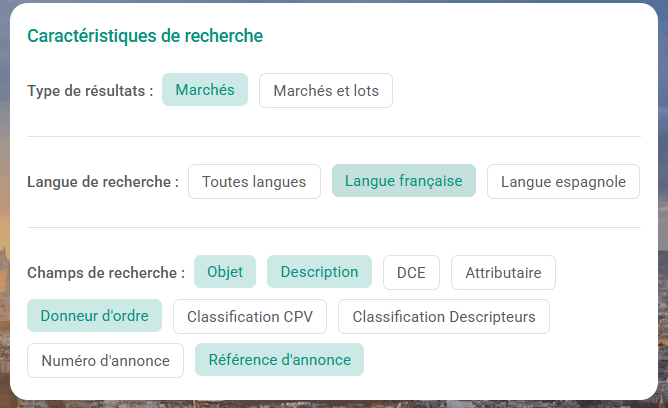This screenshot has height=408, width=668.
Task: Click the divider line under Type de résultats
Action: pyautogui.click(x=334, y=136)
